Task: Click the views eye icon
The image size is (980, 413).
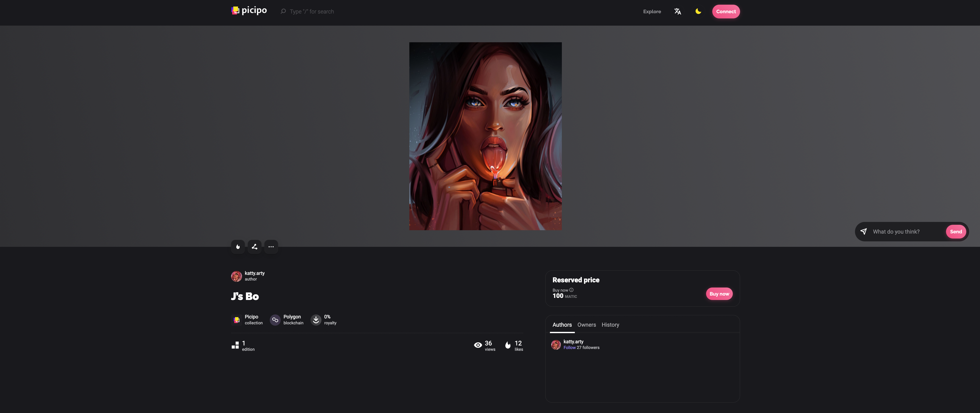Action: [x=478, y=345]
